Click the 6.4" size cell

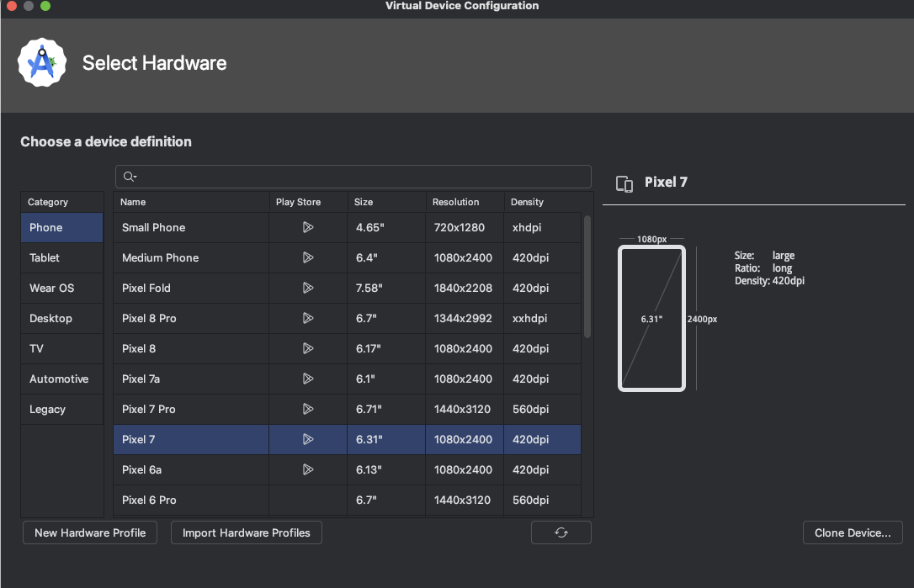[x=386, y=257]
